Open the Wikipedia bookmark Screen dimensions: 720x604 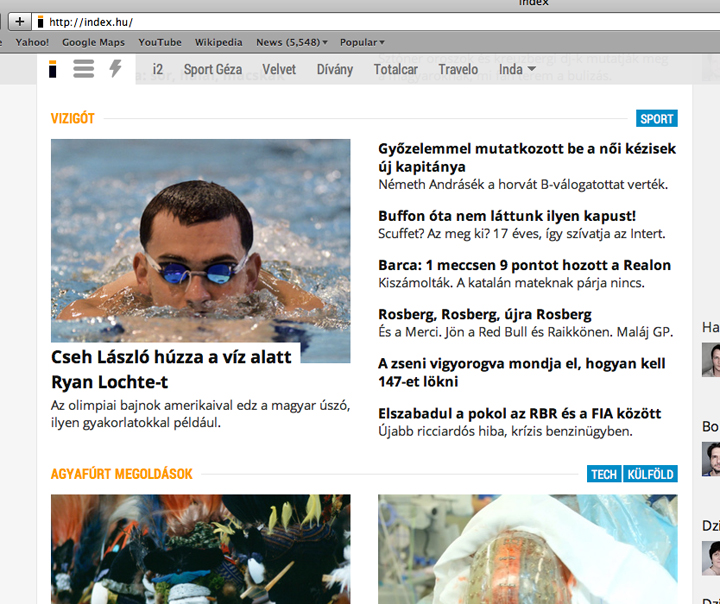click(219, 42)
